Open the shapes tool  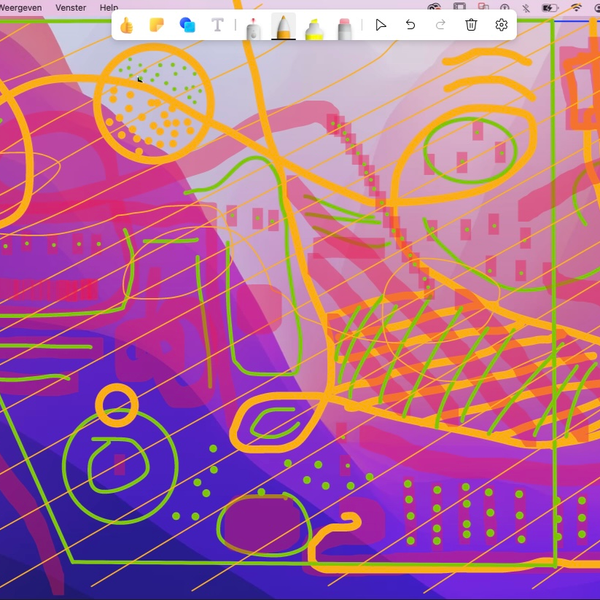tap(187, 25)
